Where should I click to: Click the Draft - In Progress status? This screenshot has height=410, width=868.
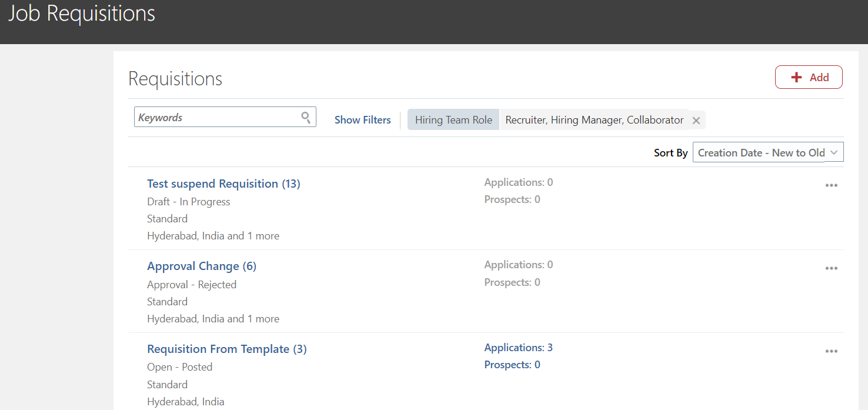(x=189, y=202)
